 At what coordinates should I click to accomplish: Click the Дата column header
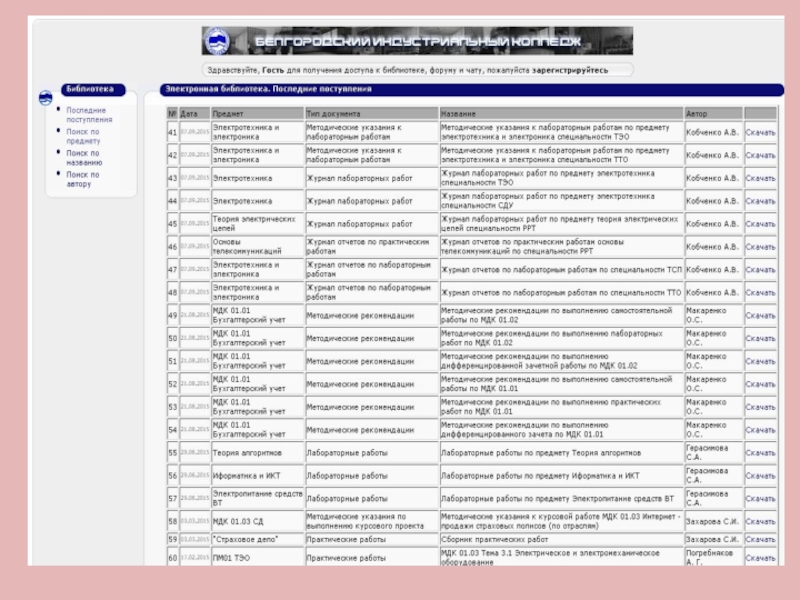(194, 114)
